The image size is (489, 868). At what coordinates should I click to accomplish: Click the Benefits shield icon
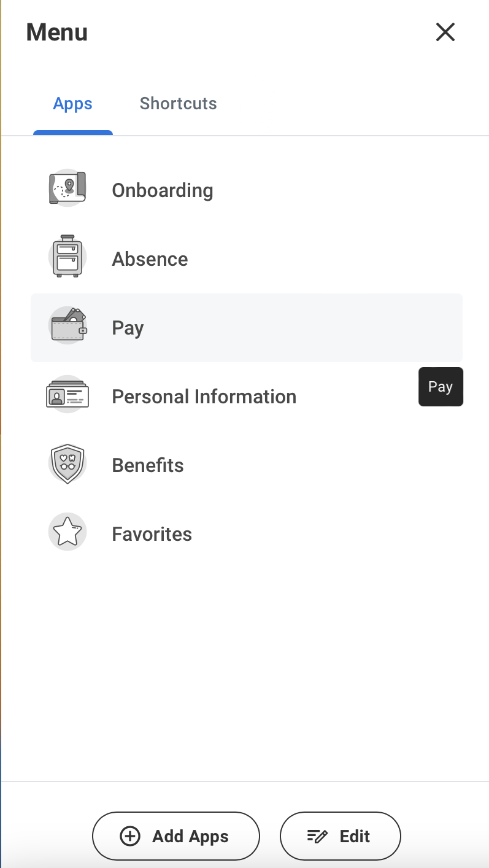coord(67,463)
